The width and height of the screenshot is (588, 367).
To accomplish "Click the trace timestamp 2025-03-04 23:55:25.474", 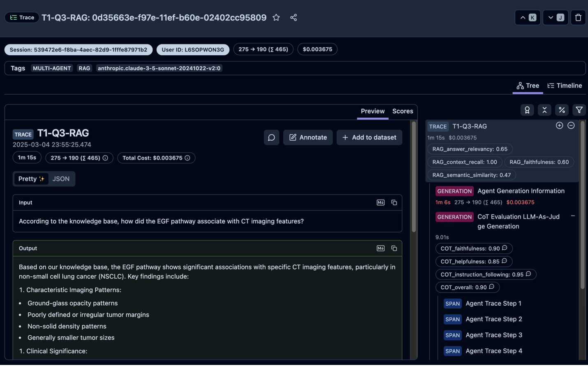I will pos(52,145).
